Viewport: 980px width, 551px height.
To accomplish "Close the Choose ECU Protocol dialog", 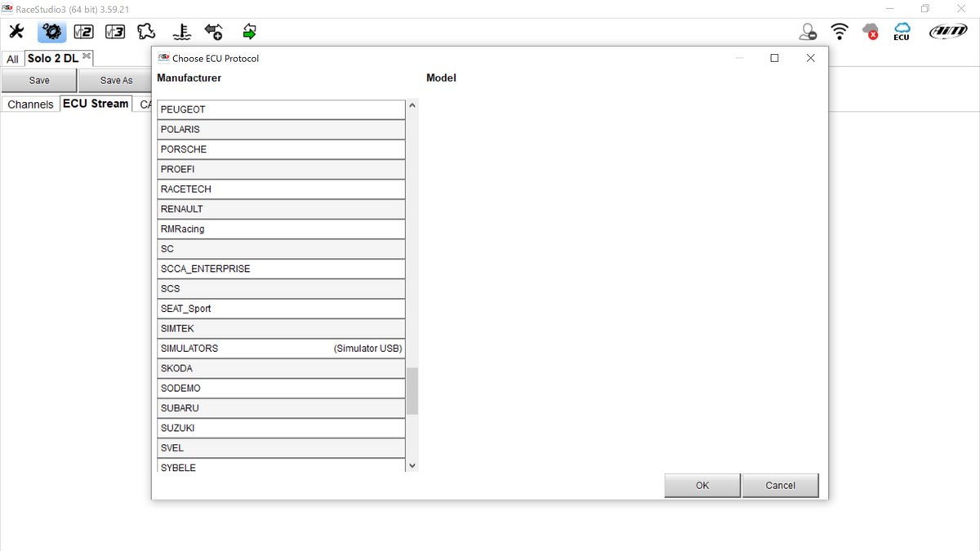I will pyautogui.click(x=810, y=58).
